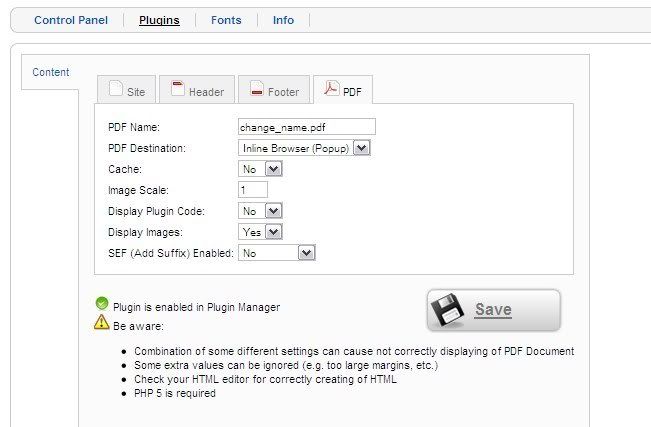Open the Display Plugin Code dropdown

(x=261, y=211)
